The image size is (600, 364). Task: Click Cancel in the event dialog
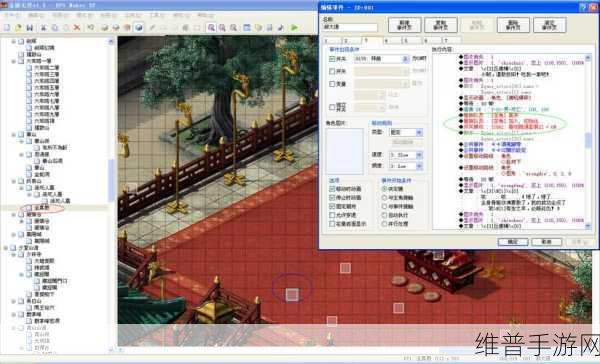tap(546, 242)
